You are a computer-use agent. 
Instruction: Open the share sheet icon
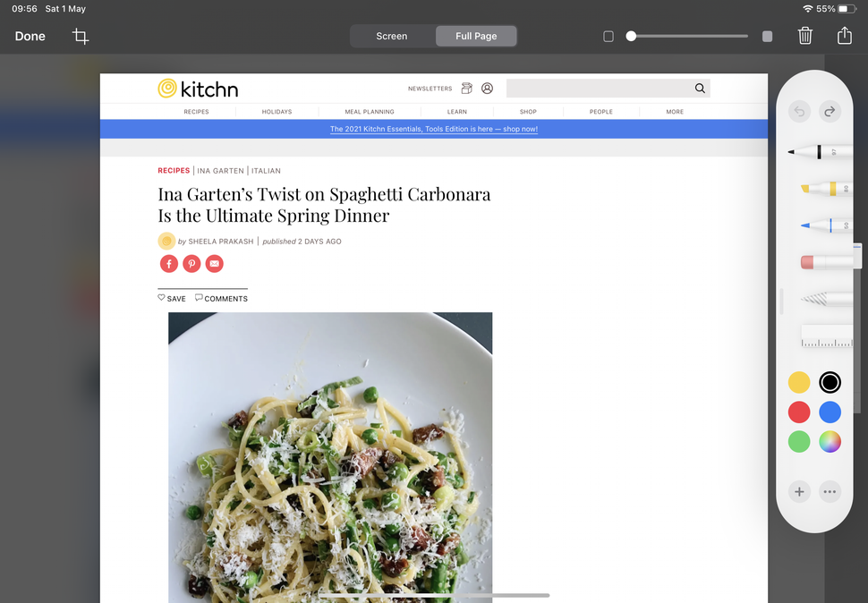pos(844,36)
